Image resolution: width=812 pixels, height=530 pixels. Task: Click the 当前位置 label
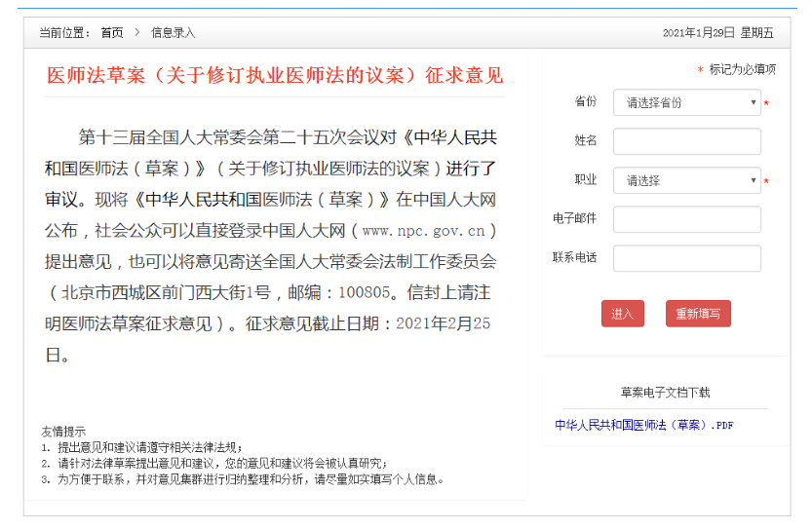point(64,33)
